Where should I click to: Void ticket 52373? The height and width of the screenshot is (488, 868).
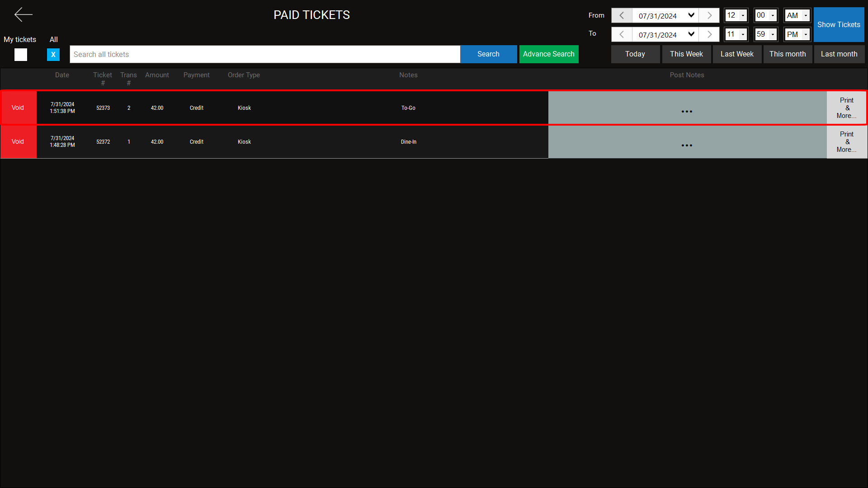point(18,108)
